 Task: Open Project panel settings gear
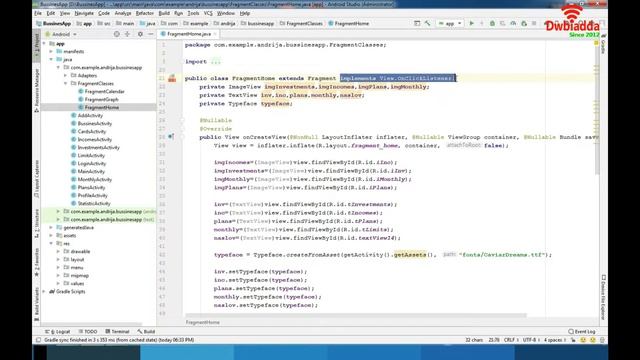pos(140,34)
